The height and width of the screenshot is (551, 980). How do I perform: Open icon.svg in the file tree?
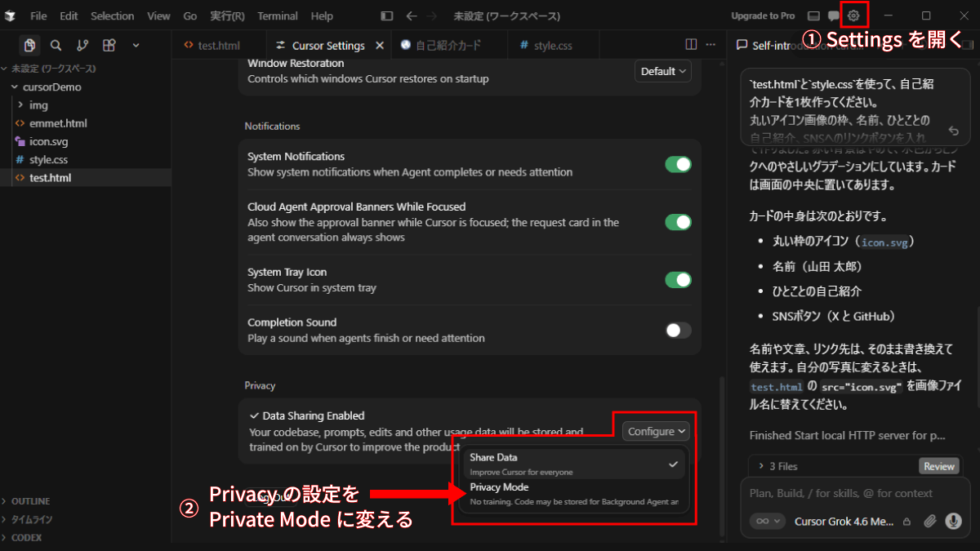pos(48,141)
